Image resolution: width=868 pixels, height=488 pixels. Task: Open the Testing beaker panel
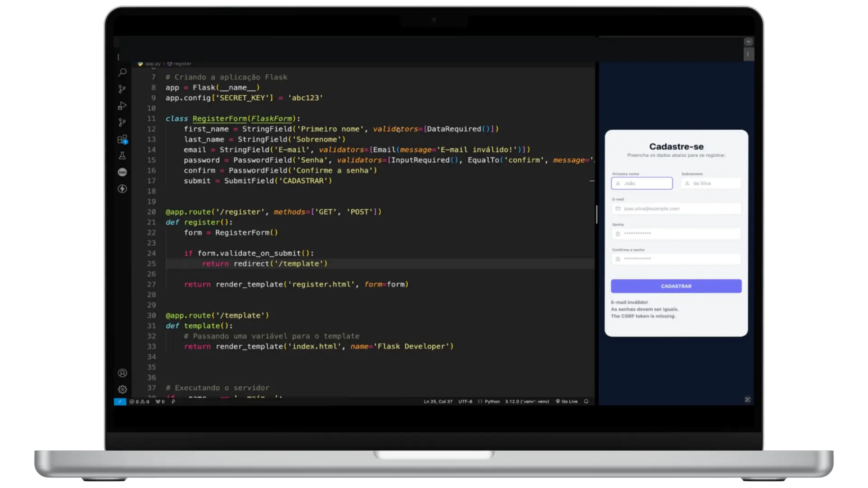click(x=122, y=155)
